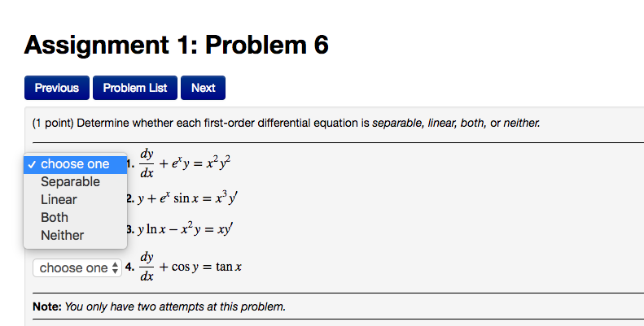Pick the Both option in dropdown

[x=55, y=217]
